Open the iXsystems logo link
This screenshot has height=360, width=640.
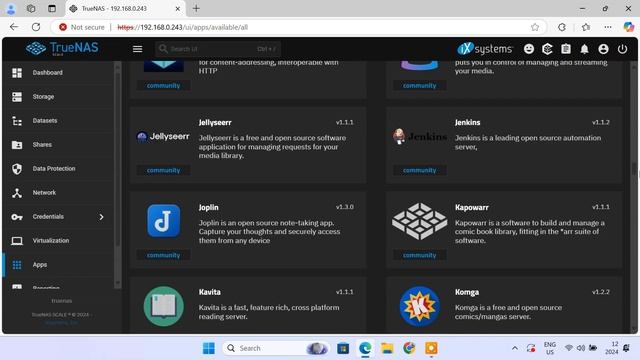click(484, 49)
